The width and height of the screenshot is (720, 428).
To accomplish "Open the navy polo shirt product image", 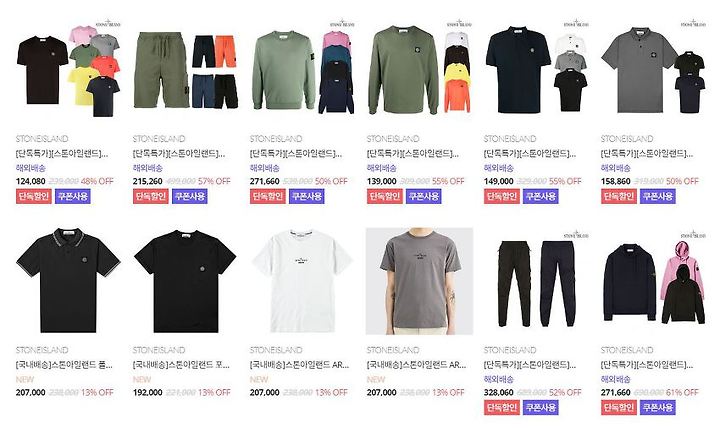I will [537, 69].
